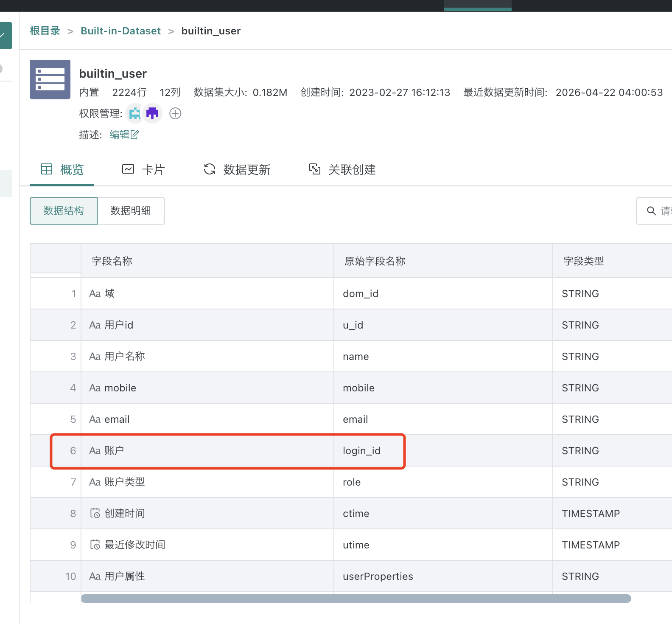Viewport: 672px width, 624px height.
Task: Click the 2224行 row count
Action: click(x=129, y=93)
